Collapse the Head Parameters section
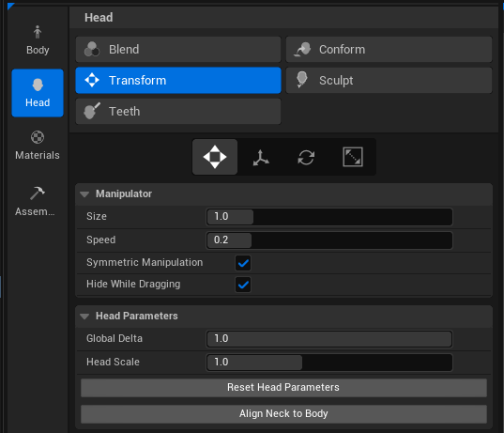This screenshot has height=433, width=504. [84, 317]
